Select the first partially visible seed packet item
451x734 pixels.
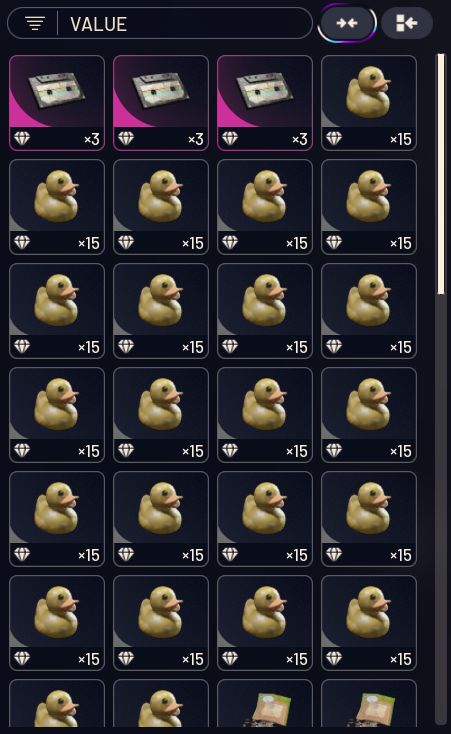tap(265, 703)
